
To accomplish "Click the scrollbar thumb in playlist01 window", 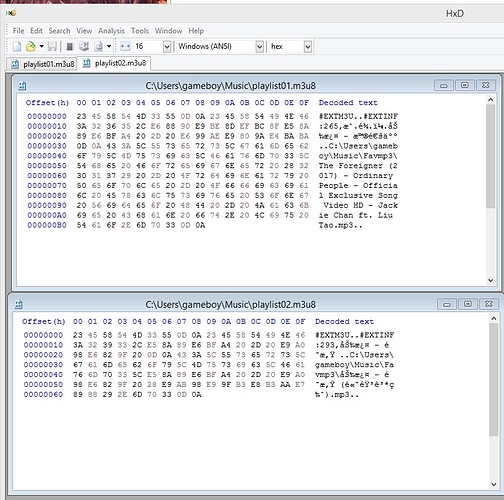I will (490, 156).
